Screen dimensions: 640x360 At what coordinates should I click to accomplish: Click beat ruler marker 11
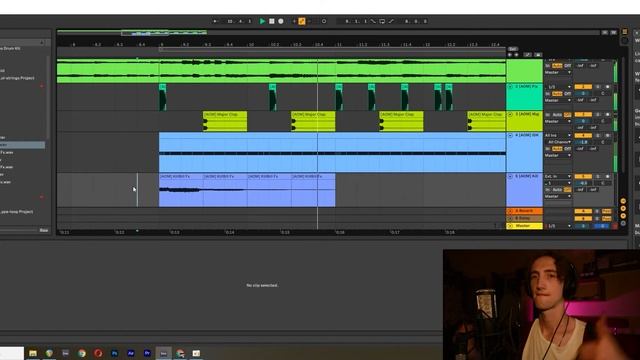tap(339, 44)
